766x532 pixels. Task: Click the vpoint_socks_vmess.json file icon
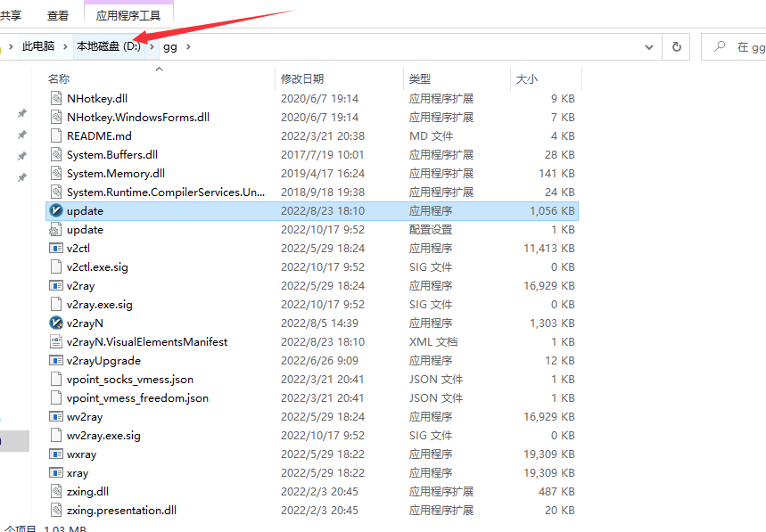56,380
